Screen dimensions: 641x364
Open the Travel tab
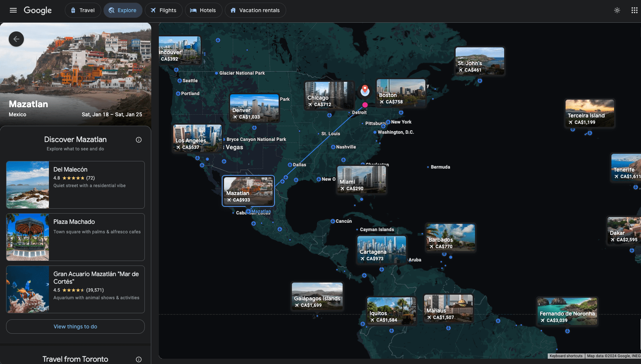[83, 10]
